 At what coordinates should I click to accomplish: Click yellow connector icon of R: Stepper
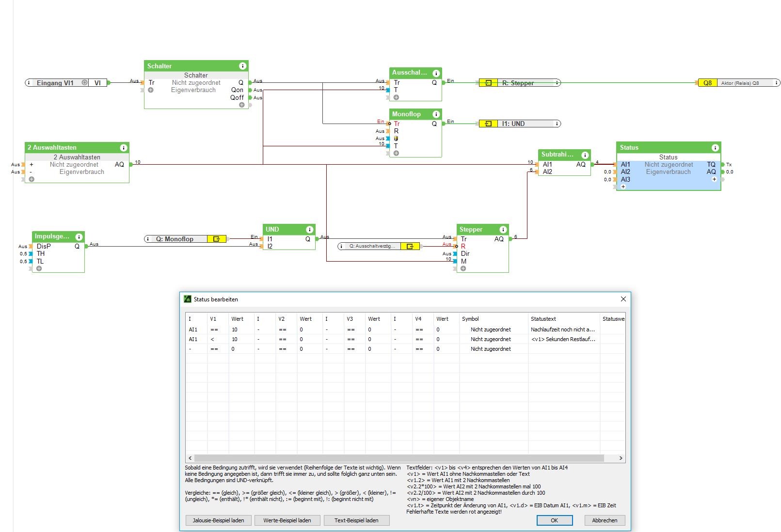point(488,83)
